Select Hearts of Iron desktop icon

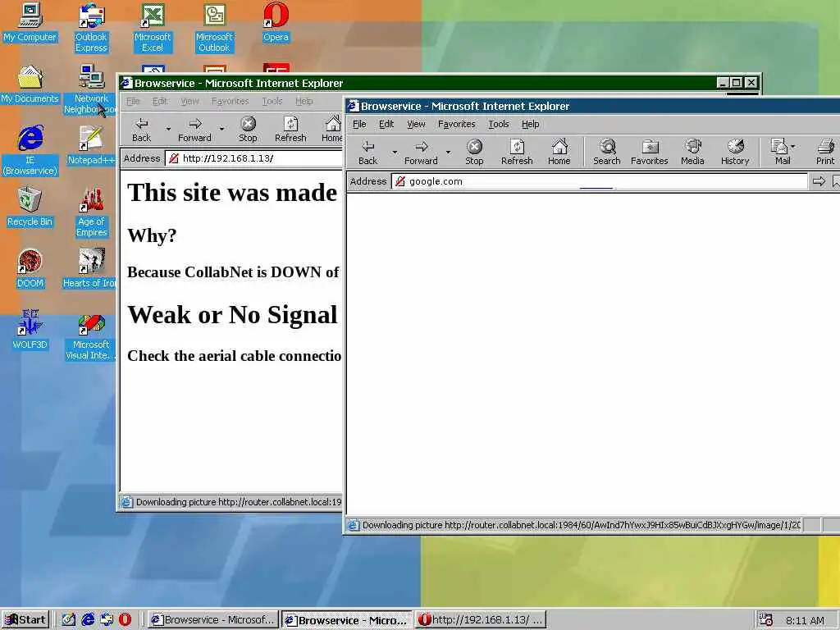(90, 269)
